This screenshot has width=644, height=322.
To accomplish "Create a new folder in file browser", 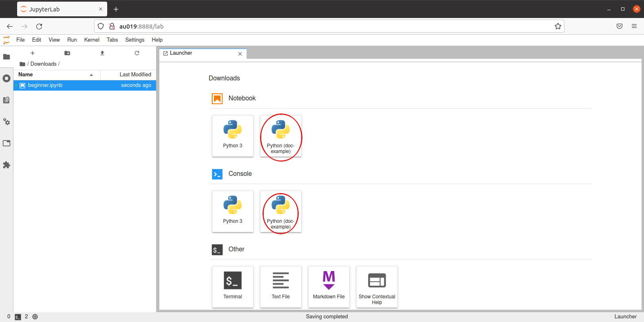I will (x=67, y=53).
